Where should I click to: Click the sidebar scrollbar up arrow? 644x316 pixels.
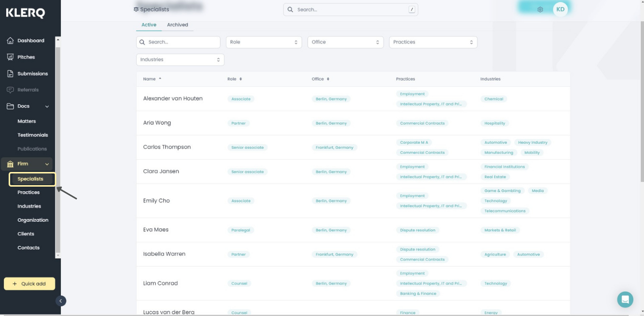click(x=58, y=40)
